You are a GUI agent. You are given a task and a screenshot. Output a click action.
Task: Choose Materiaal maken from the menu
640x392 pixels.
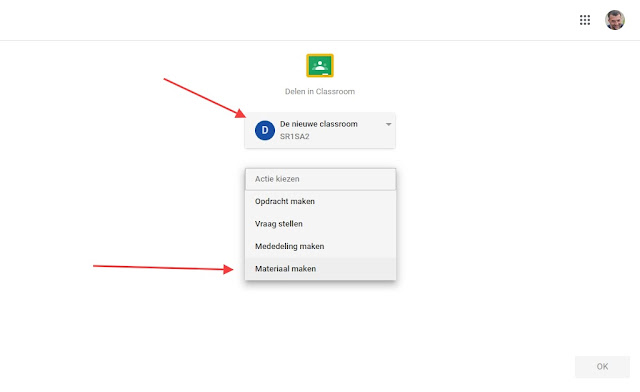coord(320,269)
